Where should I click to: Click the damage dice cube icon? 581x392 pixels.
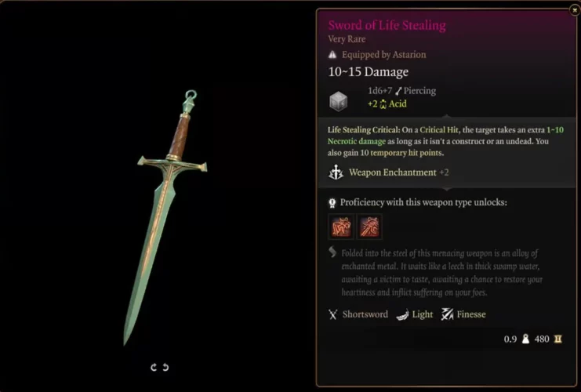click(338, 101)
